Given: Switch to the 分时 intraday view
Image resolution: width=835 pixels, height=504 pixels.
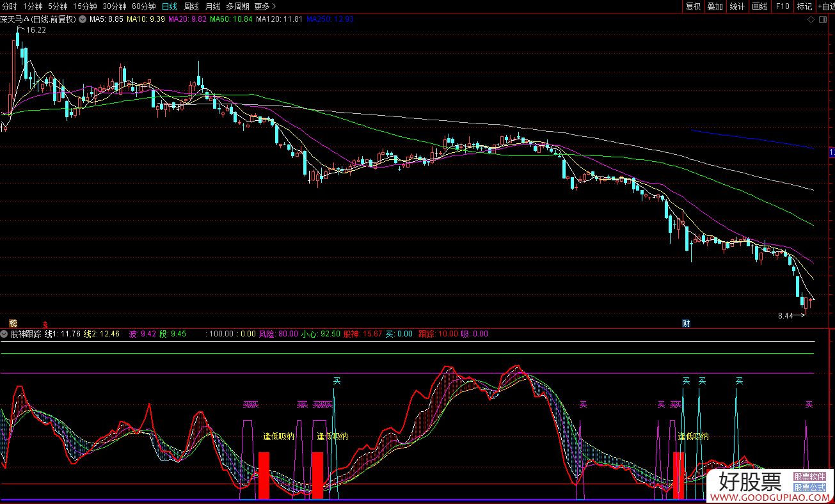Looking at the screenshot, I should (9, 6).
